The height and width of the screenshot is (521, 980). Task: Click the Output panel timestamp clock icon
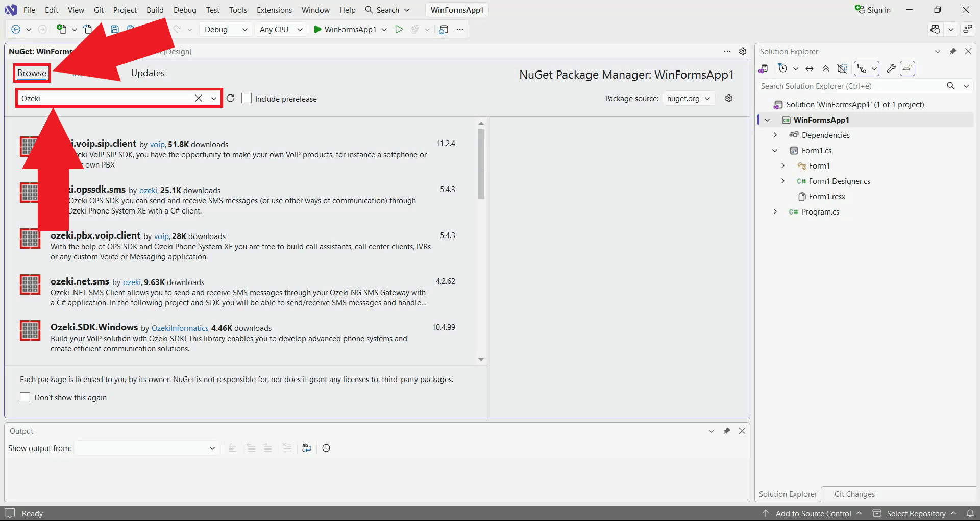[x=326, y=448]
